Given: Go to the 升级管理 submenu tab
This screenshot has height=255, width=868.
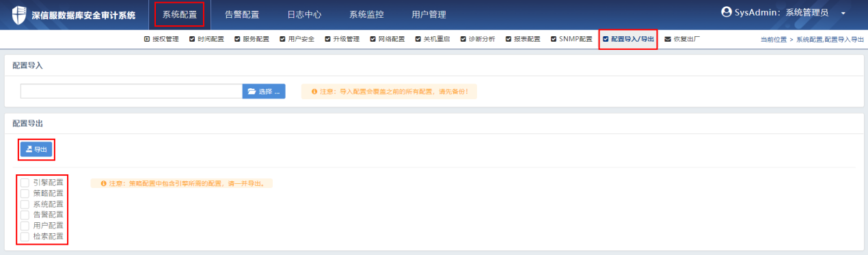Looking at the screenshot, I should tap(342, 40).
